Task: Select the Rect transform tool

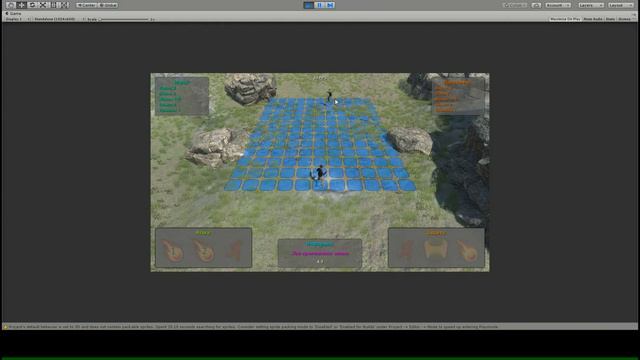Action: coord(53,5)
